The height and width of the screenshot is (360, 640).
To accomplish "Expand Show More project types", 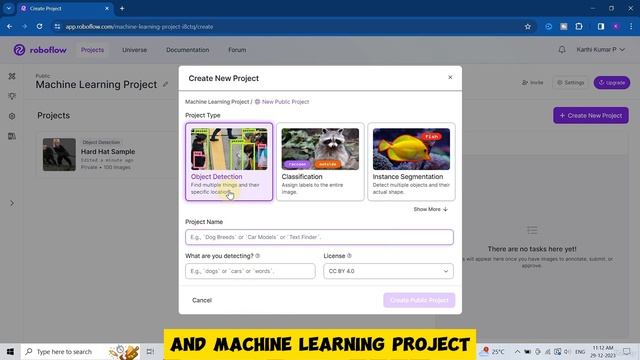I will pos(431,209).
